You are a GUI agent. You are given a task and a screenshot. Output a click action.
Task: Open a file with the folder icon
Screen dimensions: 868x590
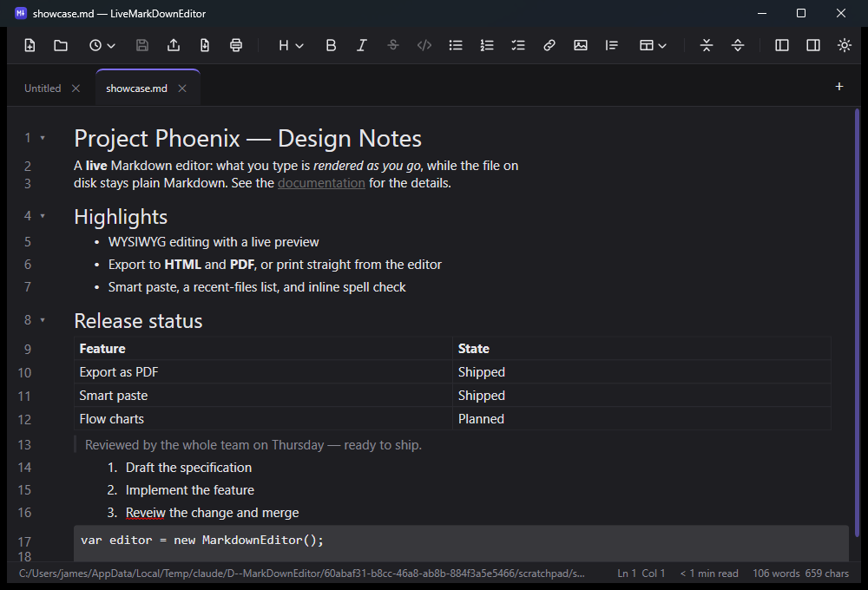coord(61,45)
